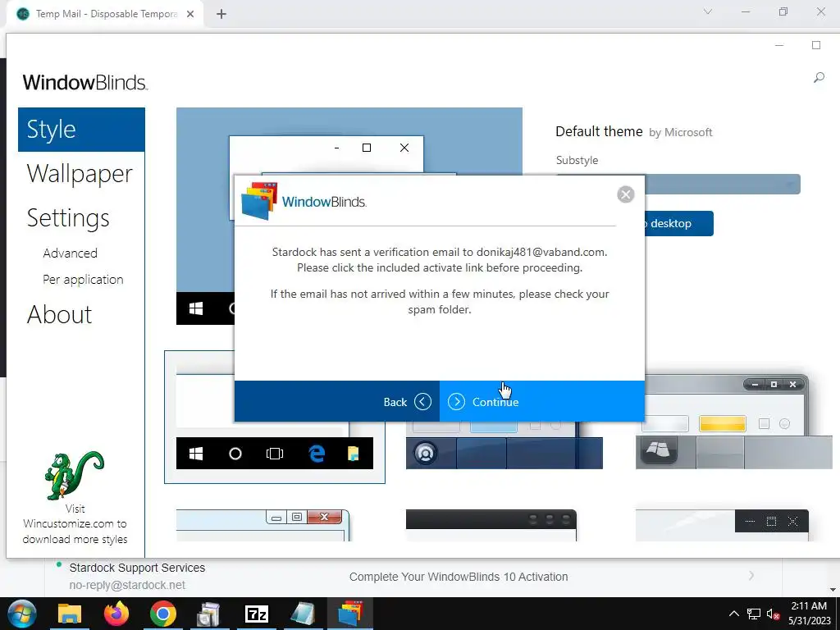The height and width of the screenshot is (630, 840).
Task: Visit Wincustomize.com to download more styles
Action: tap(75, 524)
